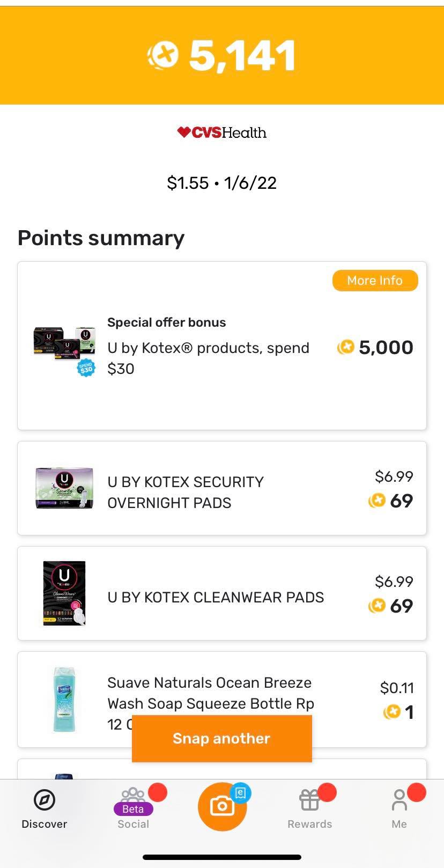Open U BY KOTEX CLEANWEAR PADS item
This screenshot has height=868, width=444.
click(216, 598)
